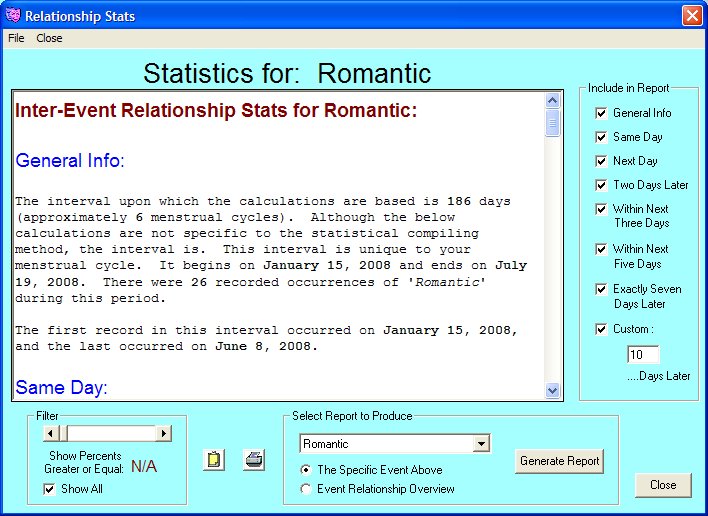Close the window with the red X
Screen dimensions: 708x516
point(692,16)
